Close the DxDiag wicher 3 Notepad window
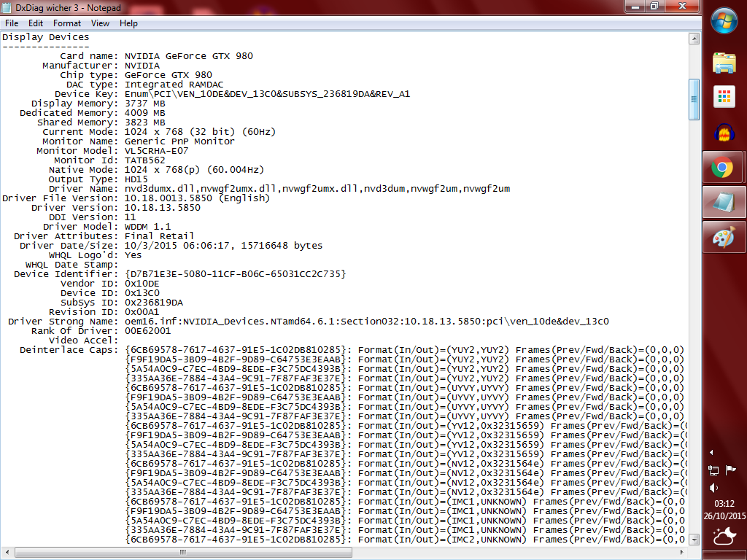The height and width of the screenshot is (560, 747). 682,6
